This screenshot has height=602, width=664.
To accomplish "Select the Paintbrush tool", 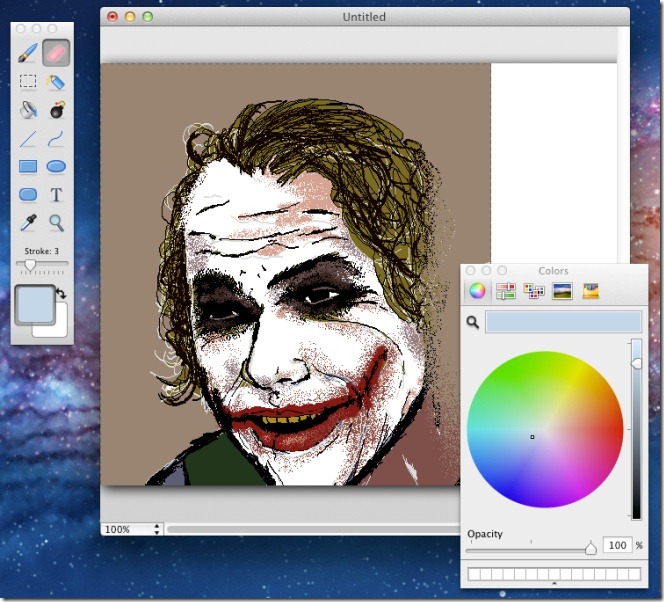I will click(28, 53).
